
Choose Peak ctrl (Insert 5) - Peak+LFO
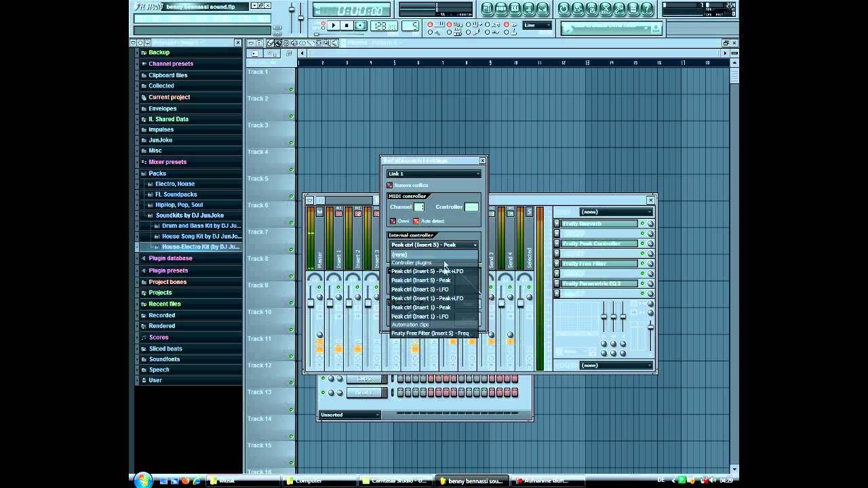[434, 271]
